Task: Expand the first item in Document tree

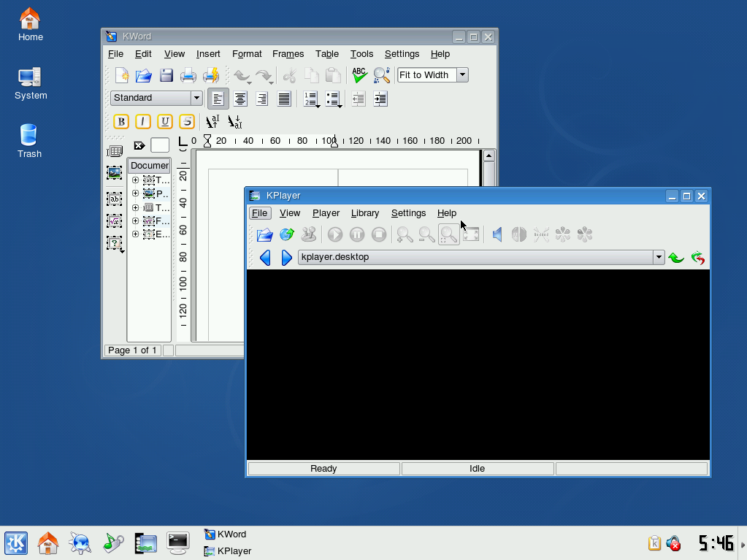Action: point(135,180)
